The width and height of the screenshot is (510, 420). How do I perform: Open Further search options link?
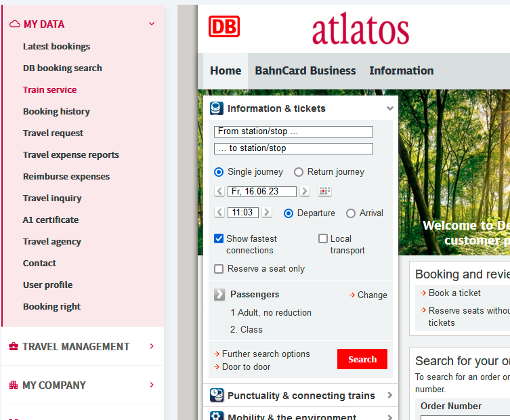pos(262,354)
